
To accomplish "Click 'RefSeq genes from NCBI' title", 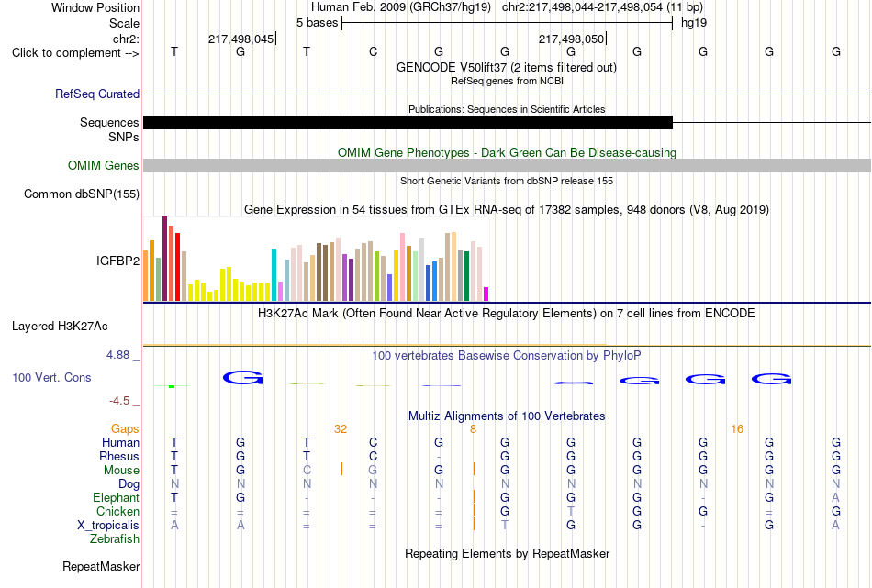I will pos(507,81).
